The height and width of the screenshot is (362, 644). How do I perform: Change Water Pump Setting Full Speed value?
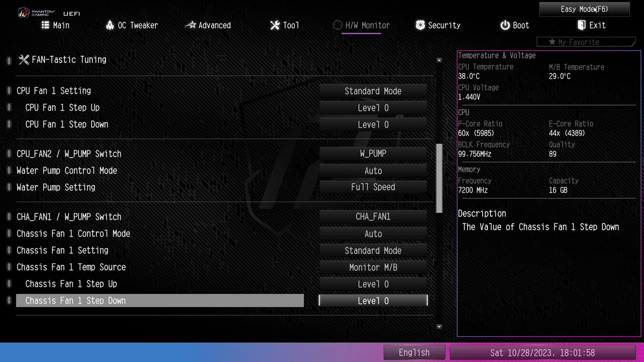pos(373,187)
